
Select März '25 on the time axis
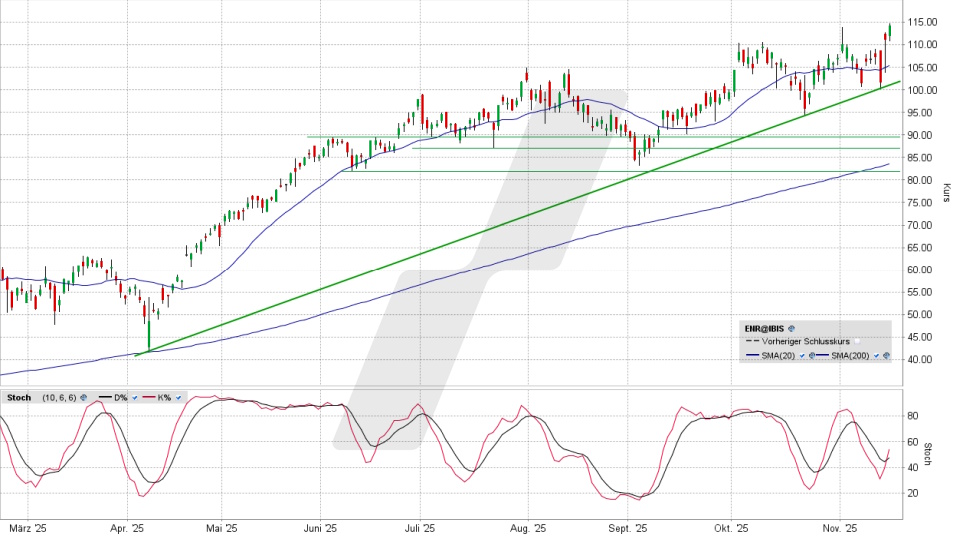pyautogui.click(x=28, y=529)
